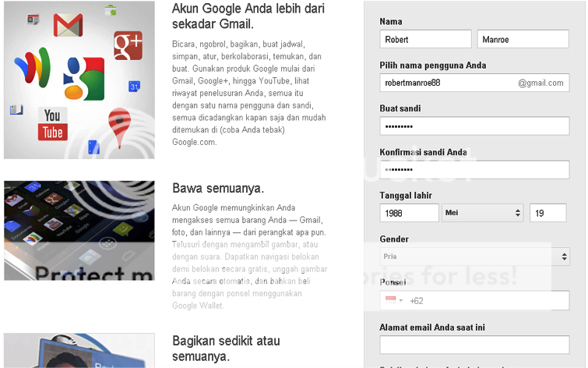Click the Gmail envelope icon in the collage
The height and width of the screenshot is (368, 588).
point(68,25)
